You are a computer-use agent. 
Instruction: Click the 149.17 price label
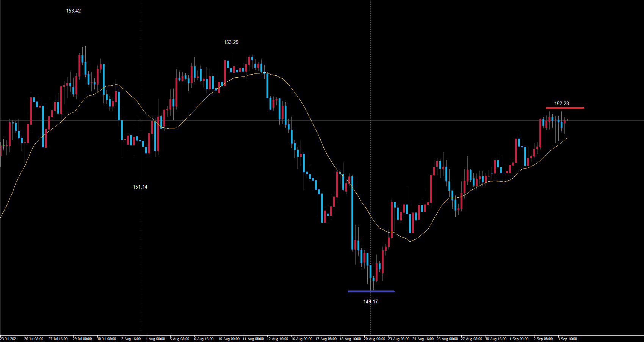pos(370,301)
